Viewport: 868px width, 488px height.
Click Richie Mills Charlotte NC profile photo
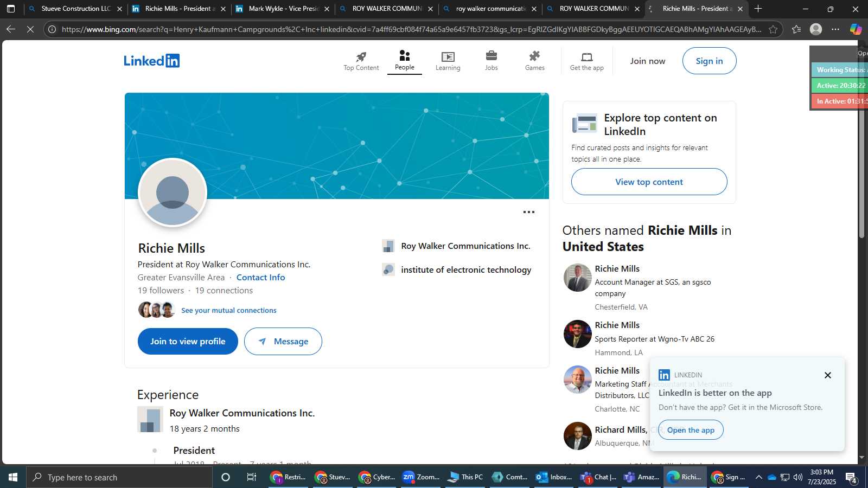(577, 379)
